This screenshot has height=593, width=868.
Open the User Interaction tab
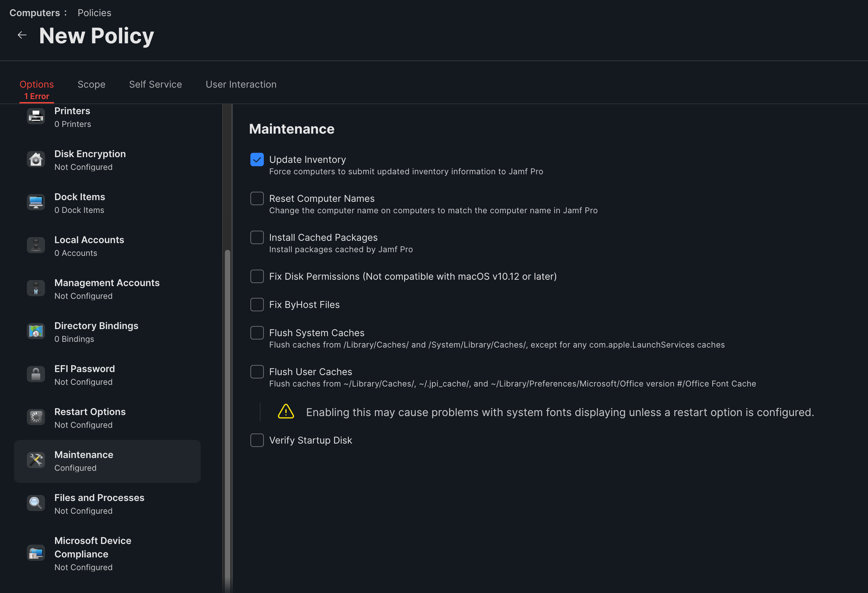click(241, 84)
